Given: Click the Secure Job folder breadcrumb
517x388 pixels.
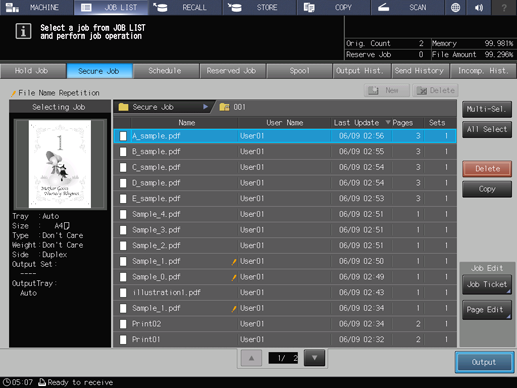Looking at the screenshot, I should tap(163, 107).
